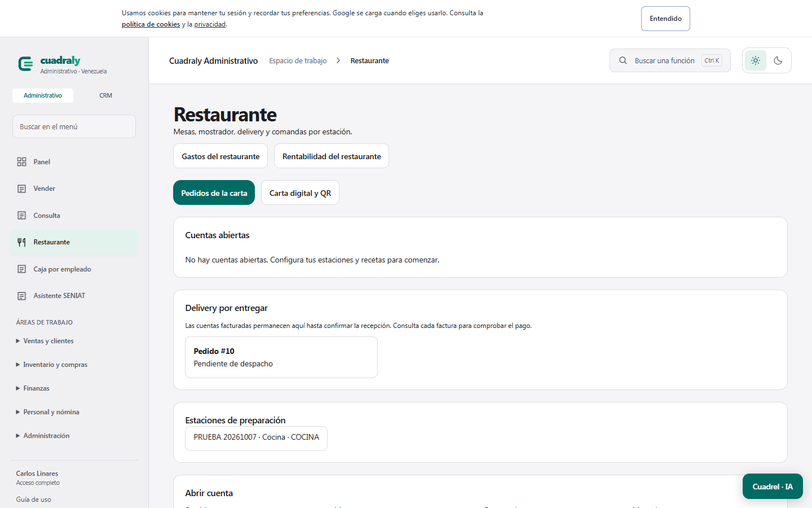This screenshot has width=812, height=508.
Task: Click the Buscar una función search box
Action: 670,60
